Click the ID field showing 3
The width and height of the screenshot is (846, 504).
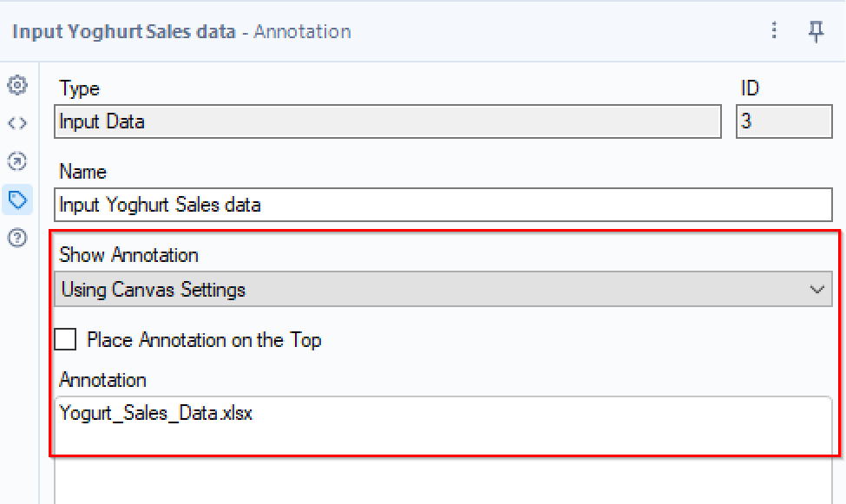coord(784,121)
